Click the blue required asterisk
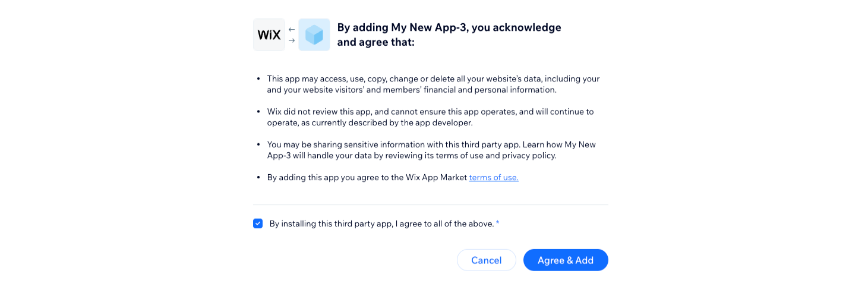 (x=498, y=224)
